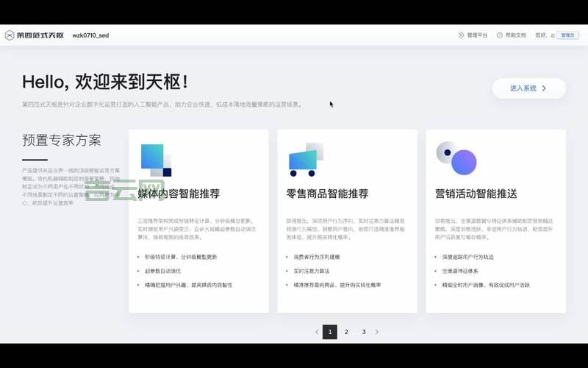Click the retail shopping cart card icon
This screenshot has width=588, height=368.
pos(306,160)
